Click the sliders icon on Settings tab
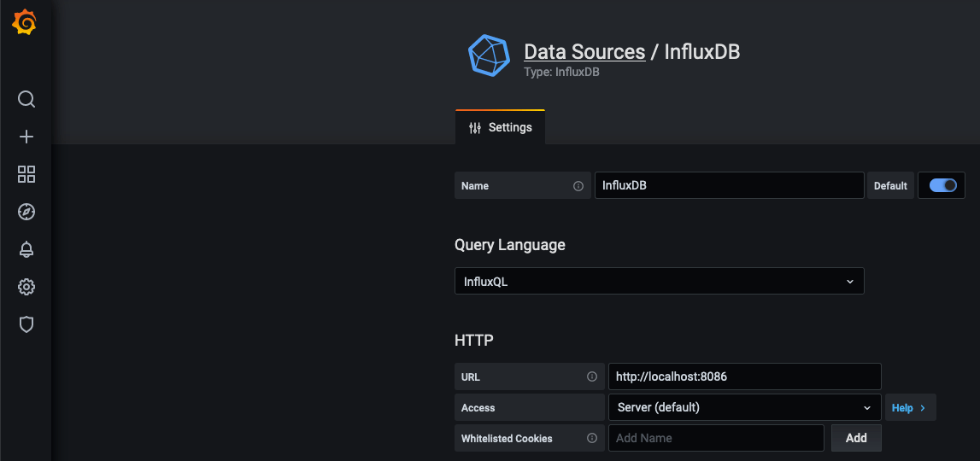Image resolution: width=980 pixels, height=461 pixels. (x=475, y=127)
